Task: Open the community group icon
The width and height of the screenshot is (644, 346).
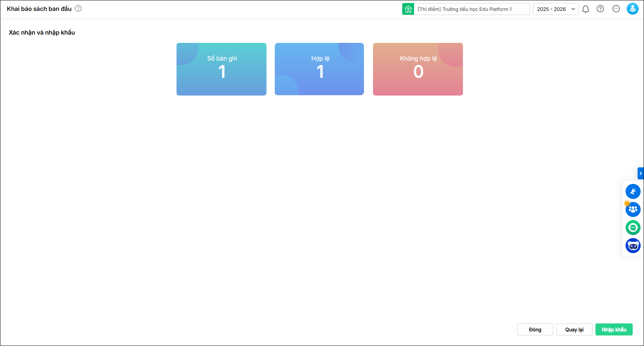Action: click(633, 209)
